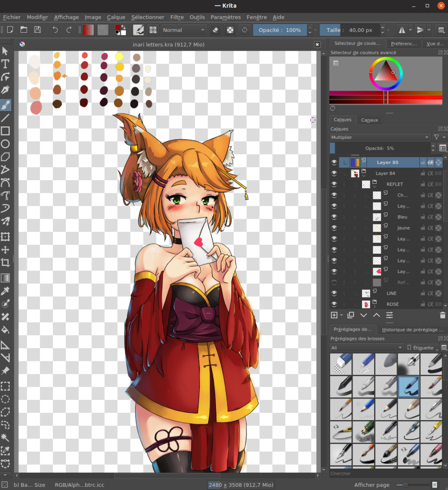448x490 pixels.
Task: Toggle visibility of Bleu layer
Action: click(334, 217)
